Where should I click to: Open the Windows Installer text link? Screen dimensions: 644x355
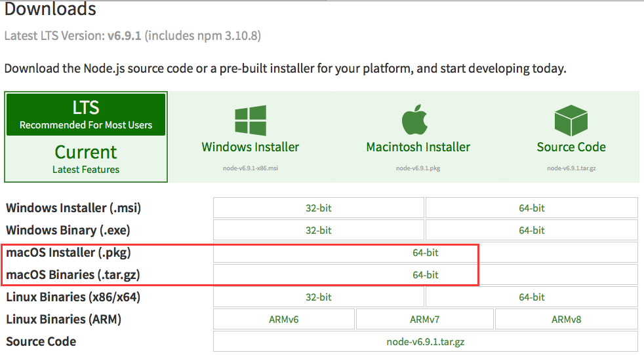250,147
